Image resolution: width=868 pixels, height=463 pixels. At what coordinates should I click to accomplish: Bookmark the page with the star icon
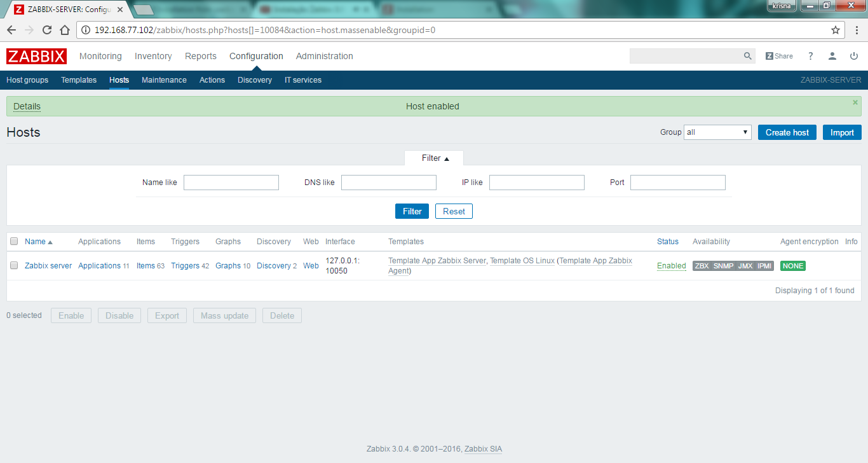tap(836, 30)
